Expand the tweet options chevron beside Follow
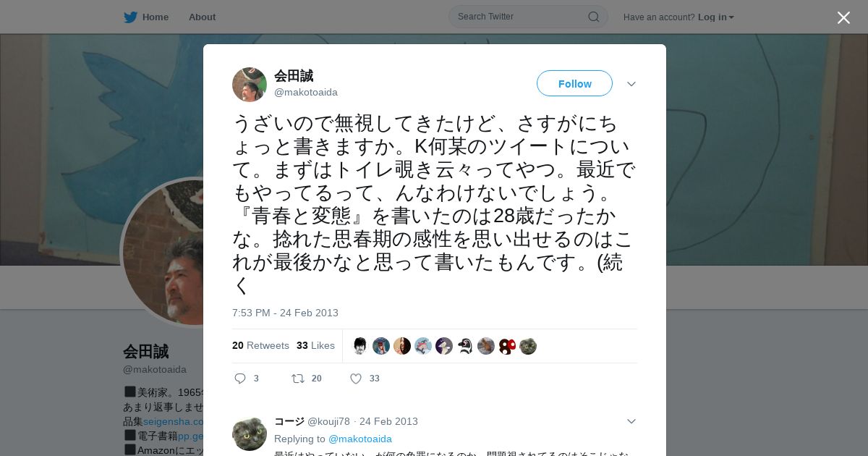 [x=631, y=84]
